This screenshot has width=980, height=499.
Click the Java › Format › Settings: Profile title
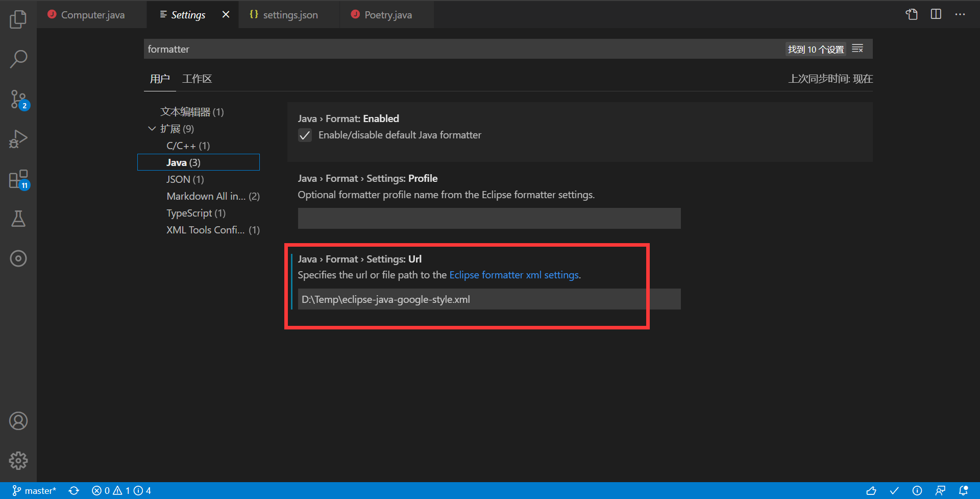(367, 178)
